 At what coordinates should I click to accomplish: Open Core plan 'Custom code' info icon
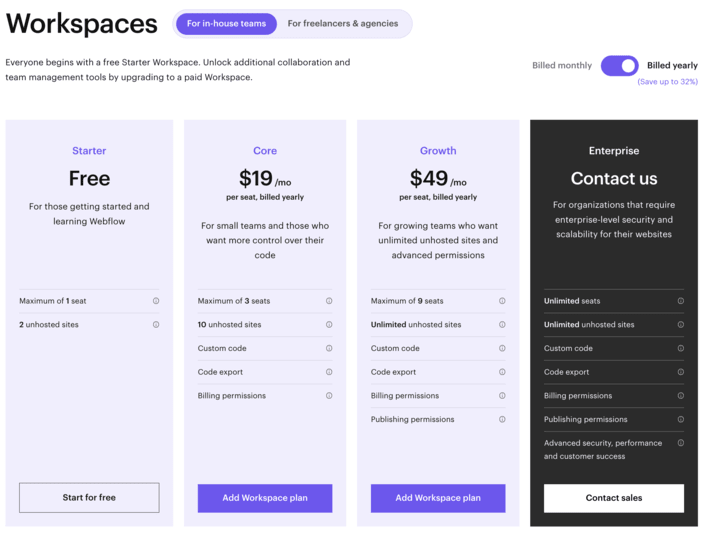[329, 348]
